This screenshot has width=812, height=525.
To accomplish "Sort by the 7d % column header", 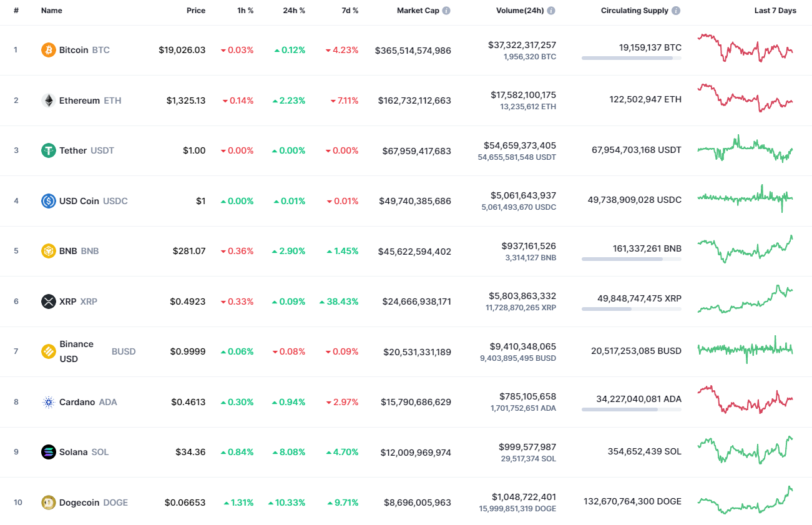I will coord(349,11).
